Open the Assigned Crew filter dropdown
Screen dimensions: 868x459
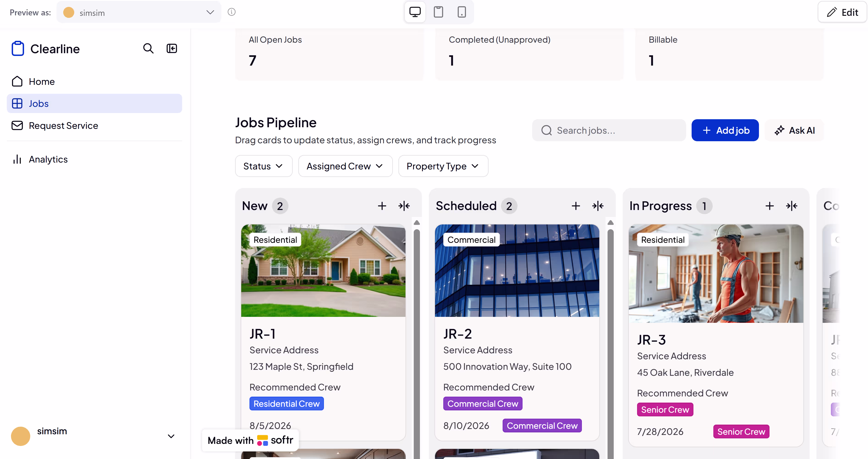click(x=345, y=166)
